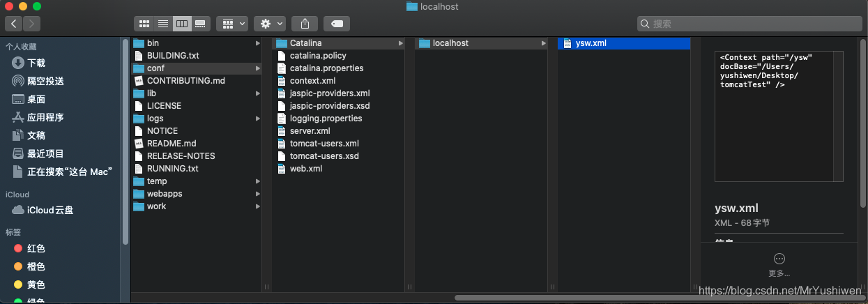Screen dimensions: 868x304
Task: Click the Share toolbar button
Action: (305, 24)
